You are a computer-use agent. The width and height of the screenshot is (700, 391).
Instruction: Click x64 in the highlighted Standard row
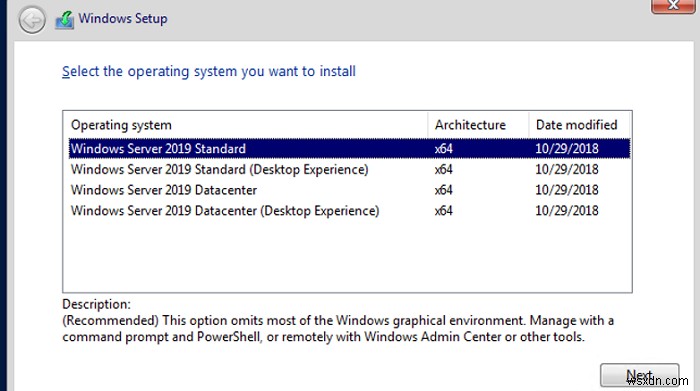[x=444, y=149]
